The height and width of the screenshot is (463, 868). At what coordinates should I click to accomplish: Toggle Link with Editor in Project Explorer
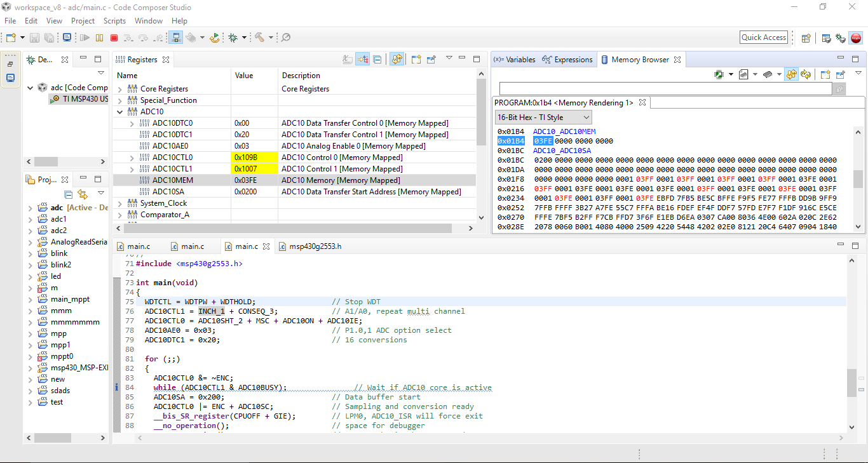(83, 194)
